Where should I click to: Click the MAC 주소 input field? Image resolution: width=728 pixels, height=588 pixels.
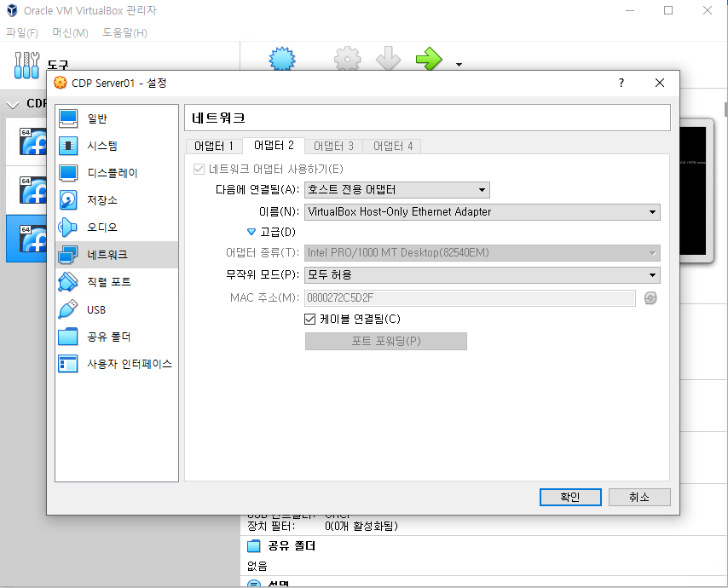(x=470, y=298)
